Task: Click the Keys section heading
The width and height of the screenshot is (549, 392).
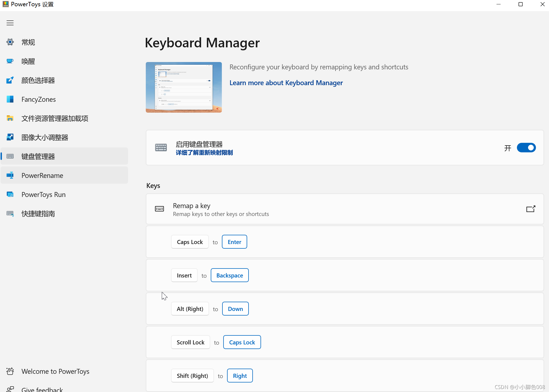Action: click(x=153, y=186)
